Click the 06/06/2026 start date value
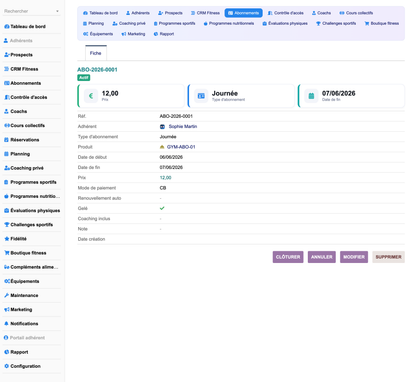 (x=171, y=157)
